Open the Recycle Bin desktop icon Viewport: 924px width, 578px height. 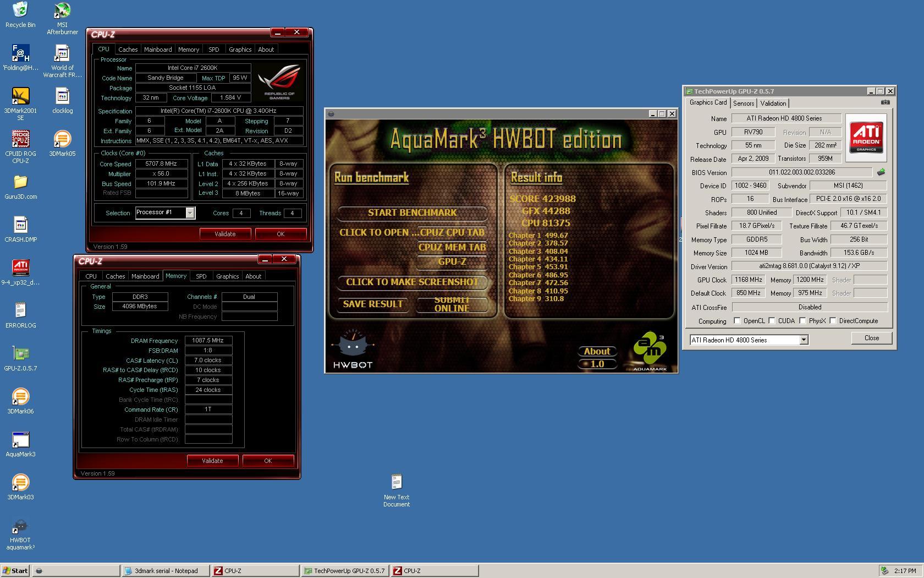[20, 15]
